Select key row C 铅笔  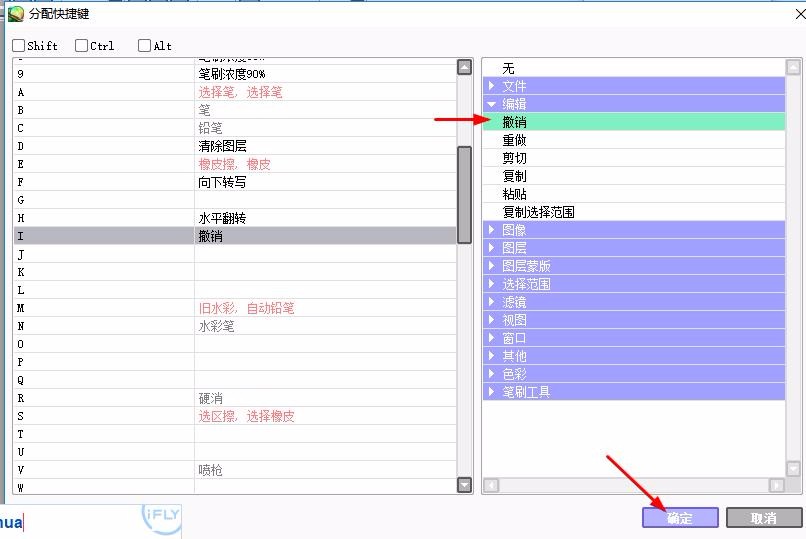[x=235, y=128]
